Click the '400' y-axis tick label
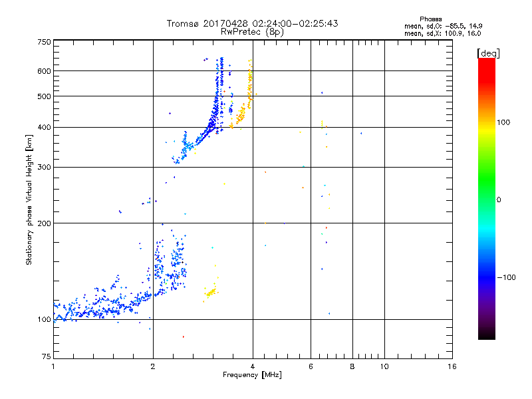This screenshot has height=399, width=532. [x=44, y=128]
